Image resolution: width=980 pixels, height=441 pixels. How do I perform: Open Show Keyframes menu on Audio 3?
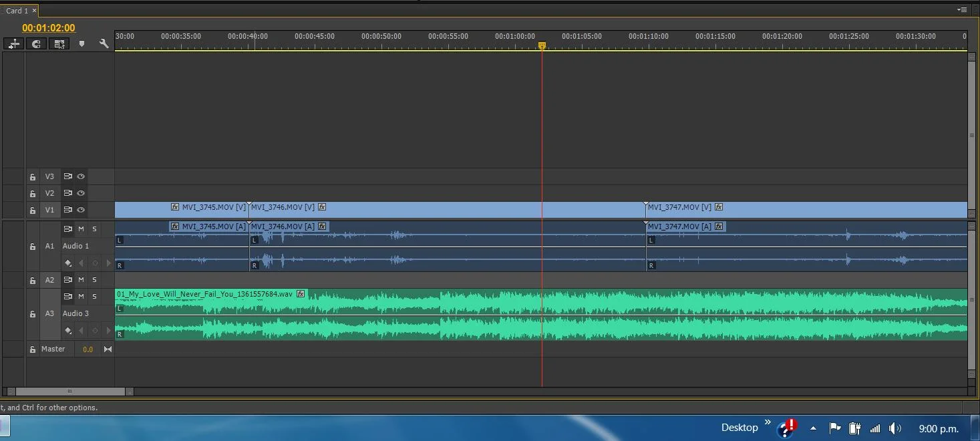point(68,330)
